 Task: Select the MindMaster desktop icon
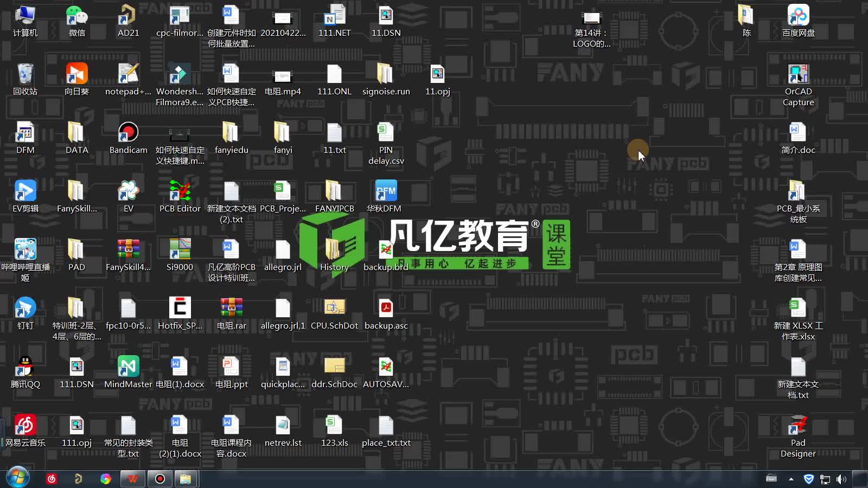[x=128, y=368]
